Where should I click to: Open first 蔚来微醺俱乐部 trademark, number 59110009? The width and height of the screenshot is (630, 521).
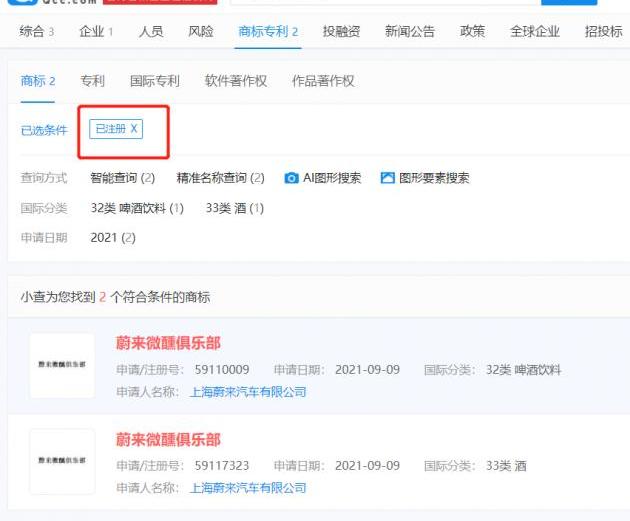pyautogui.click(x=168, y=343)
